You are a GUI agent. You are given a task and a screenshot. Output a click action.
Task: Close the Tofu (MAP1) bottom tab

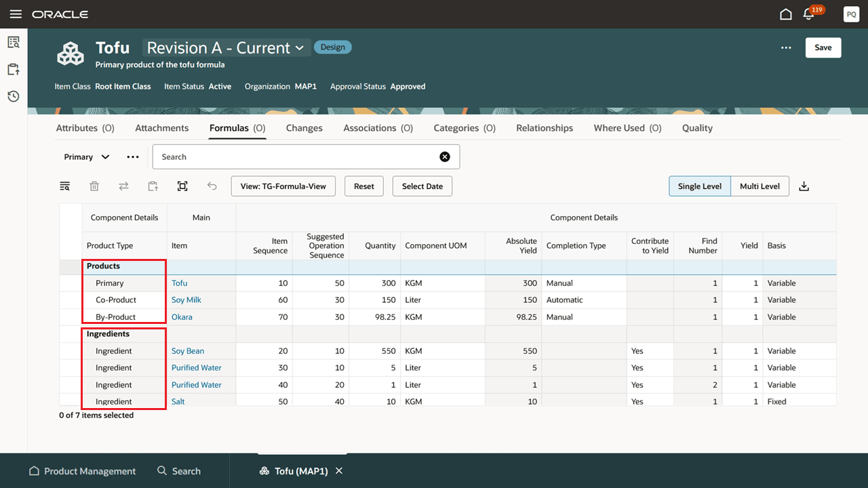click(339, 471)
